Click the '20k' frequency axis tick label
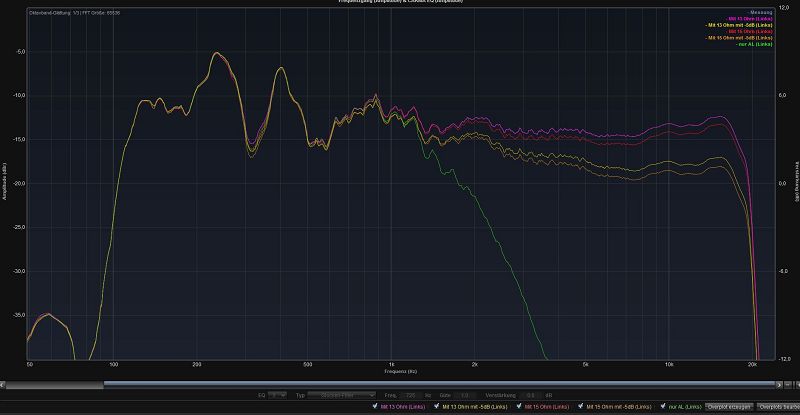 click(752, 364)
